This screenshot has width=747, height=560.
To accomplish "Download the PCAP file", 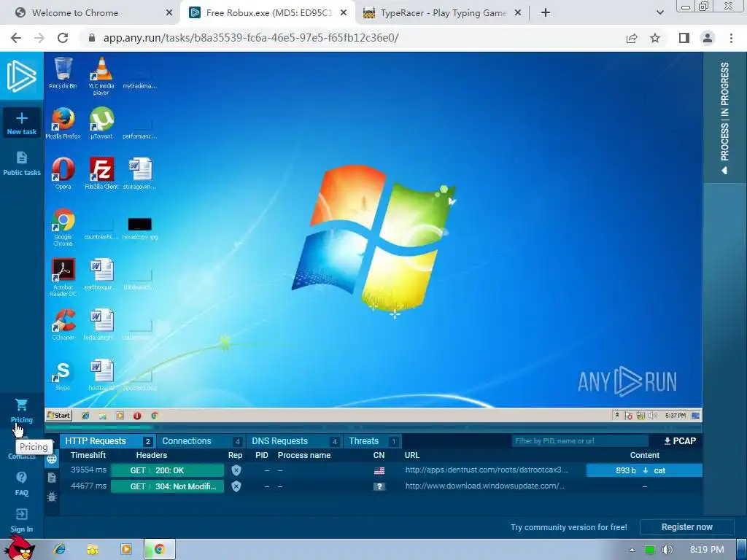I will pyautogui.click(x=680, y=441).
